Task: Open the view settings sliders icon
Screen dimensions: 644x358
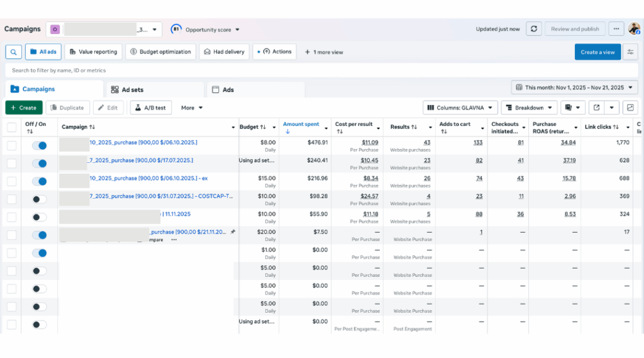Action: point(630,52)
